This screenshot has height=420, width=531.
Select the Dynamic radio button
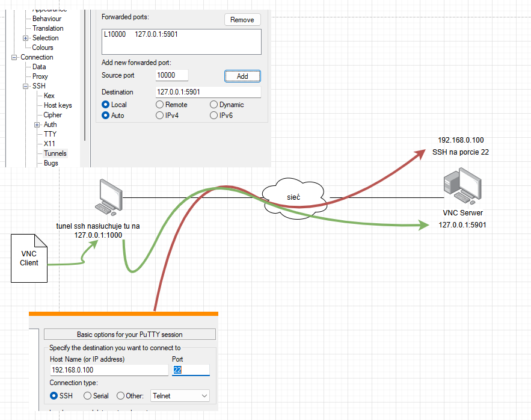tap(213, 105)
